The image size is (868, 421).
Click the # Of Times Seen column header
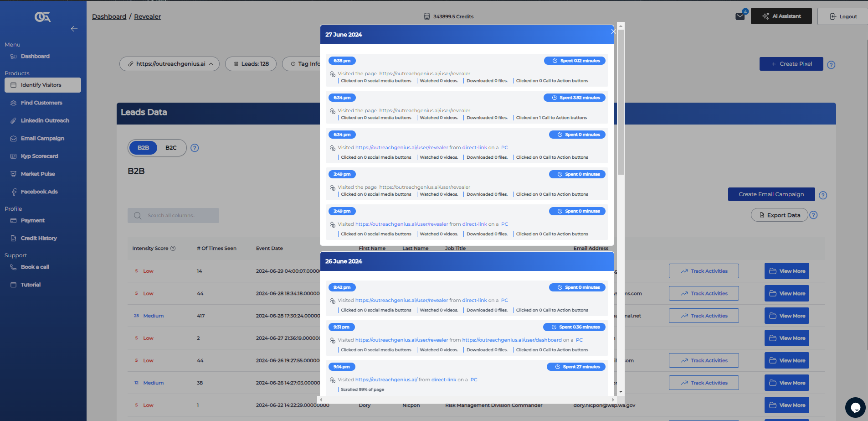[x=217, y=249]
